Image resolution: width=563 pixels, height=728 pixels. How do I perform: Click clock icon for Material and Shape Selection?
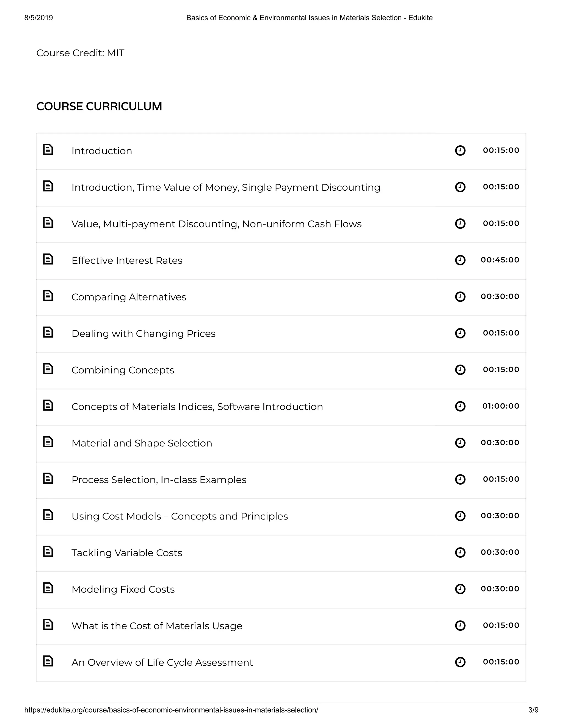point(460,443)
